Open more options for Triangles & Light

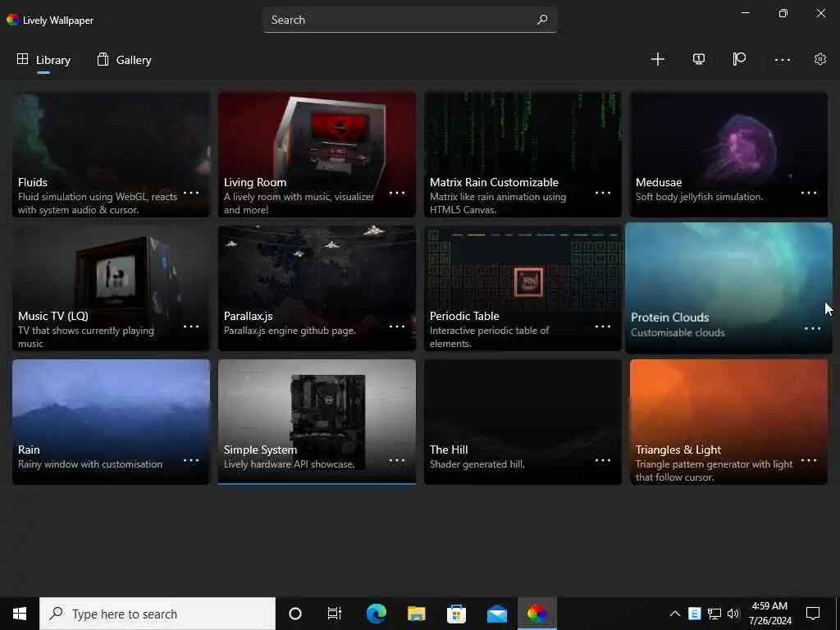point(808,460)
